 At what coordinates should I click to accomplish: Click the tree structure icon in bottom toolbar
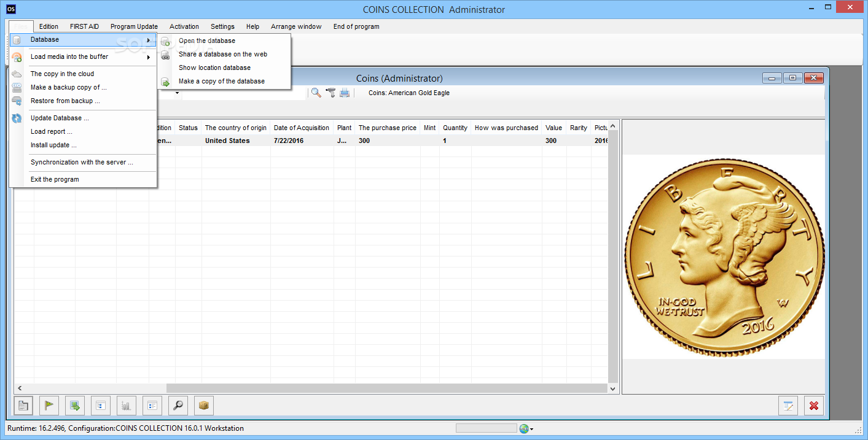[x=101, y=406]
